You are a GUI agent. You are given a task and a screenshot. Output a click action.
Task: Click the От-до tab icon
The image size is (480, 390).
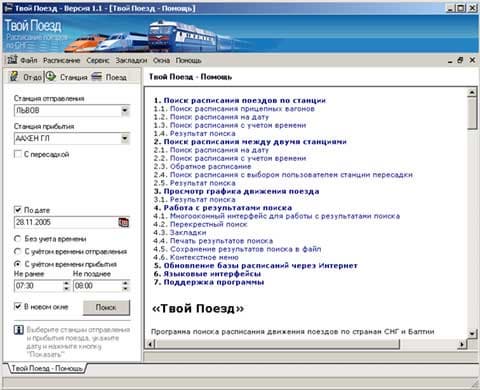click(14, 76)
